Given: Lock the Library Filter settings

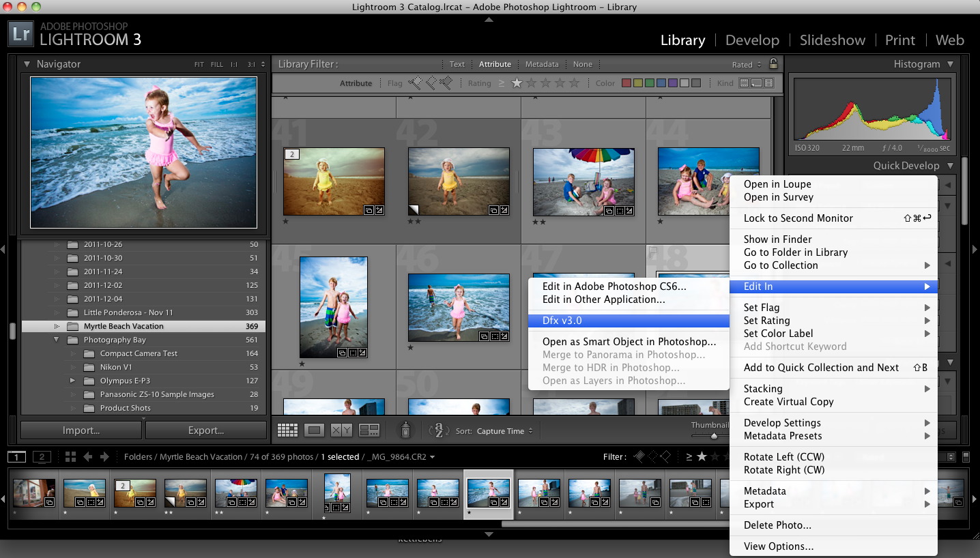Looking at the screenshot, I should (773, 64).
